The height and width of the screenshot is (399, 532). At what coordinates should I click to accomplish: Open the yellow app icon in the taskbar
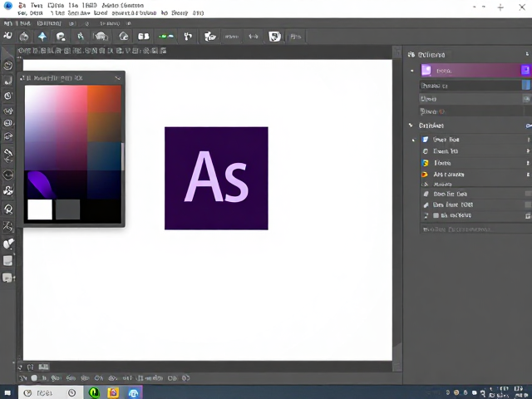(x=113, y=392)
